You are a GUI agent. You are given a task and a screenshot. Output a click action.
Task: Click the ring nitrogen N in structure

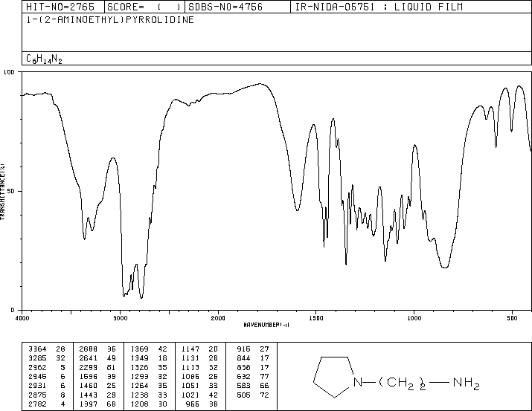tap(358, 383)
